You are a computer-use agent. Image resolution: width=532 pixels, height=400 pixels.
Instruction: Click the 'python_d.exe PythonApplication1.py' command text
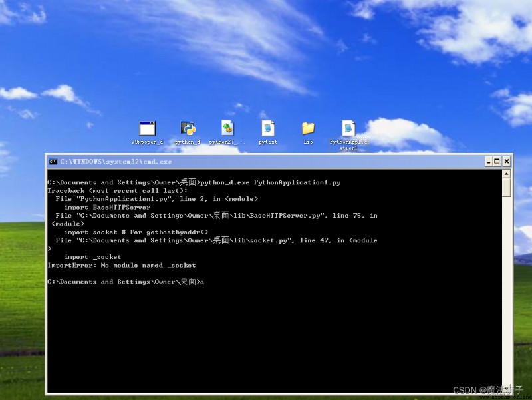point(271,182)
